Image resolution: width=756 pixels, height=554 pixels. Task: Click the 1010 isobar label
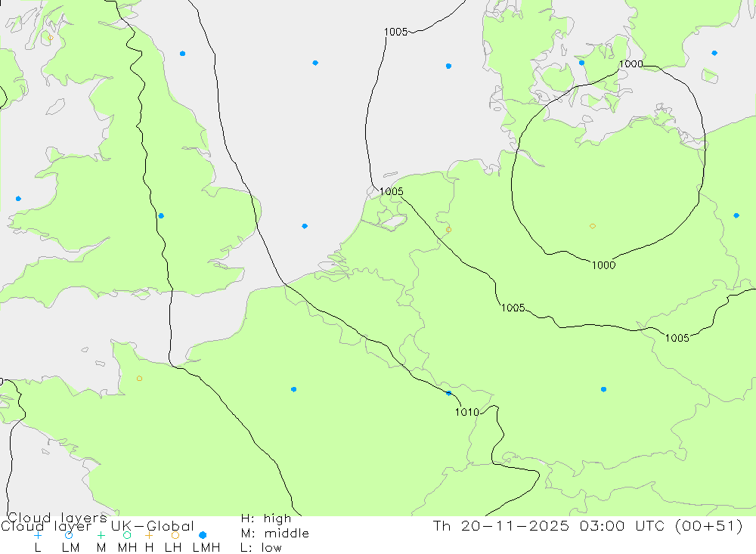(x=467, y=412)
